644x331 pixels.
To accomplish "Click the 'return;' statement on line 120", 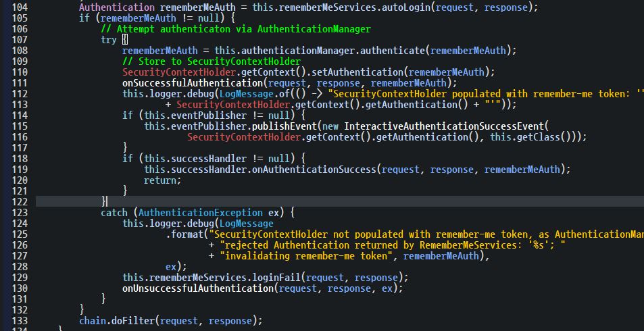I will (163, 180).
